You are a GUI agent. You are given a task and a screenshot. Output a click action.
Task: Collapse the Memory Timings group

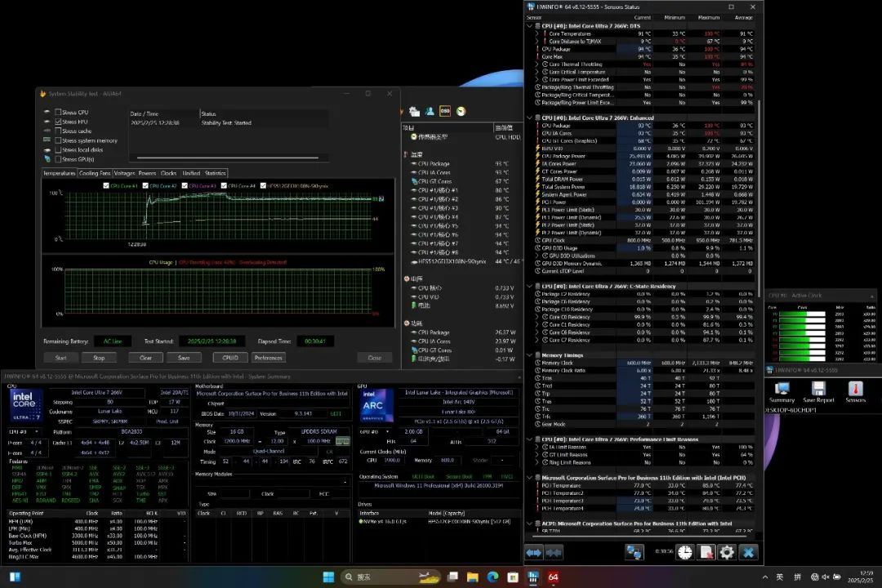(529, 355)
